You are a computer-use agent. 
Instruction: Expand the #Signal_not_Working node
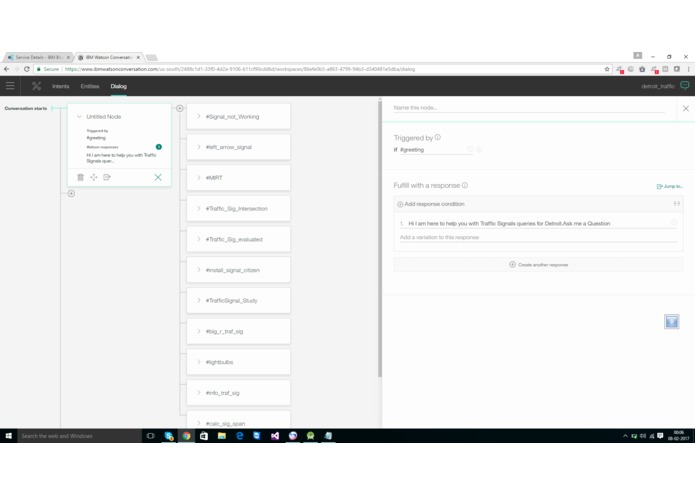pos(199,116)
